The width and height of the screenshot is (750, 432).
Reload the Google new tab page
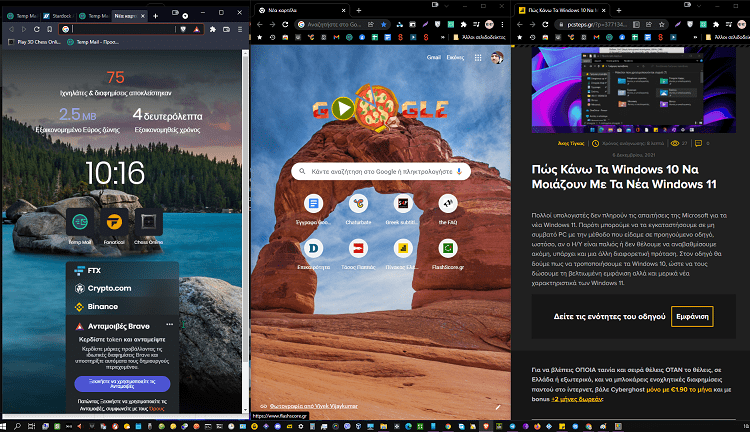pyautogui.click(x=285, y=24)
